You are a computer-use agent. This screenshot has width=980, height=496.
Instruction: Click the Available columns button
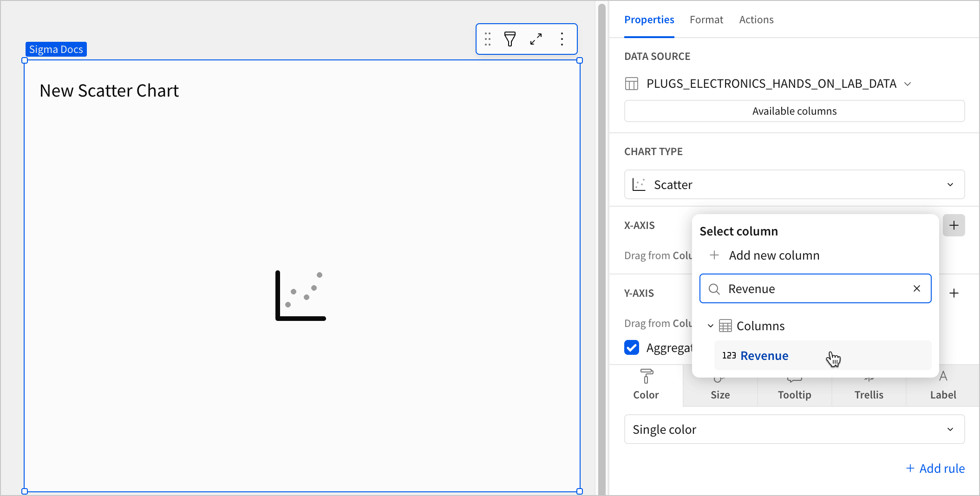coord(794,111)
